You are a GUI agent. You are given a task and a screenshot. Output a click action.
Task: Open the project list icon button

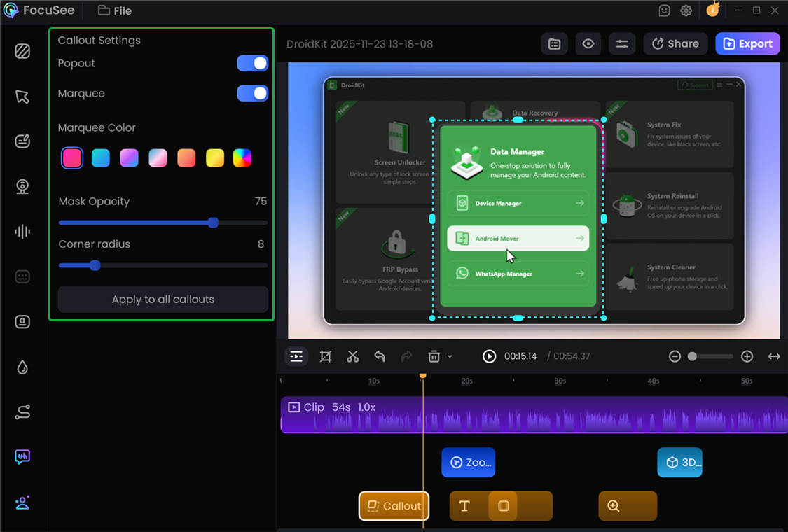tap(554, 44)
